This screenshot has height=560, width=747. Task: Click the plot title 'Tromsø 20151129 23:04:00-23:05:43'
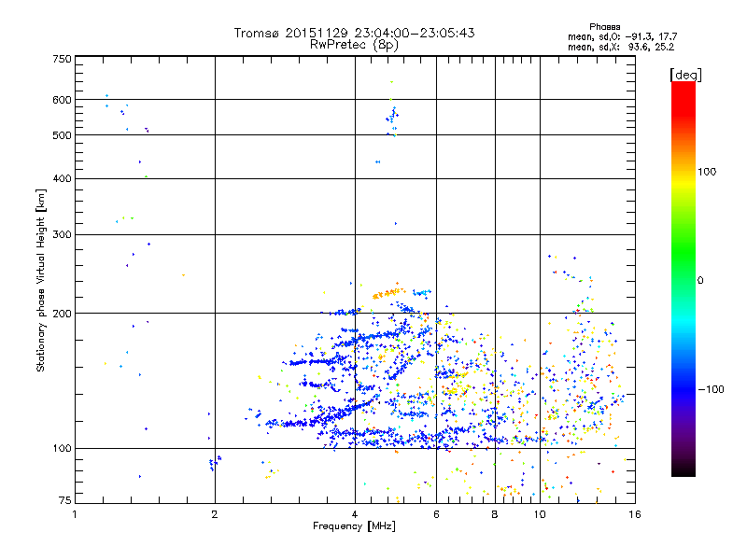click(354, 33)
